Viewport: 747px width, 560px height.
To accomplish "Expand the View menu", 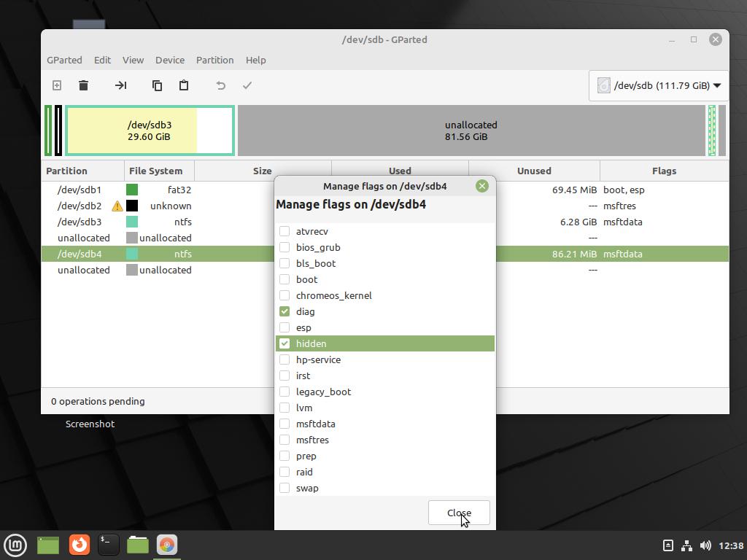I will [x=133, y=60].
